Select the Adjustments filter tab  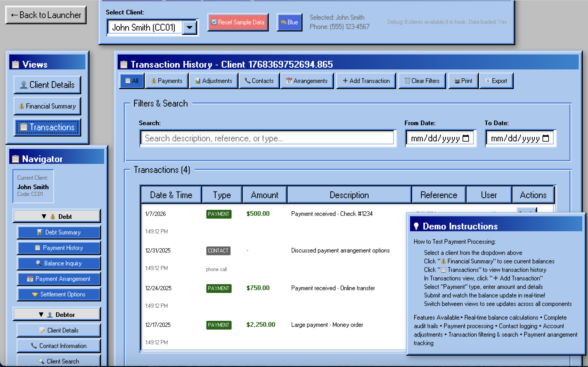tap(214, 81)
